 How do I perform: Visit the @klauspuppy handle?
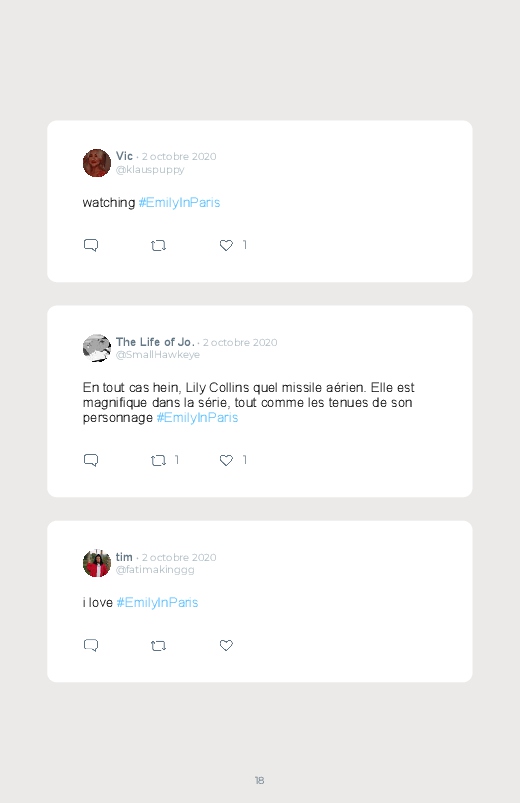(150, 170)
